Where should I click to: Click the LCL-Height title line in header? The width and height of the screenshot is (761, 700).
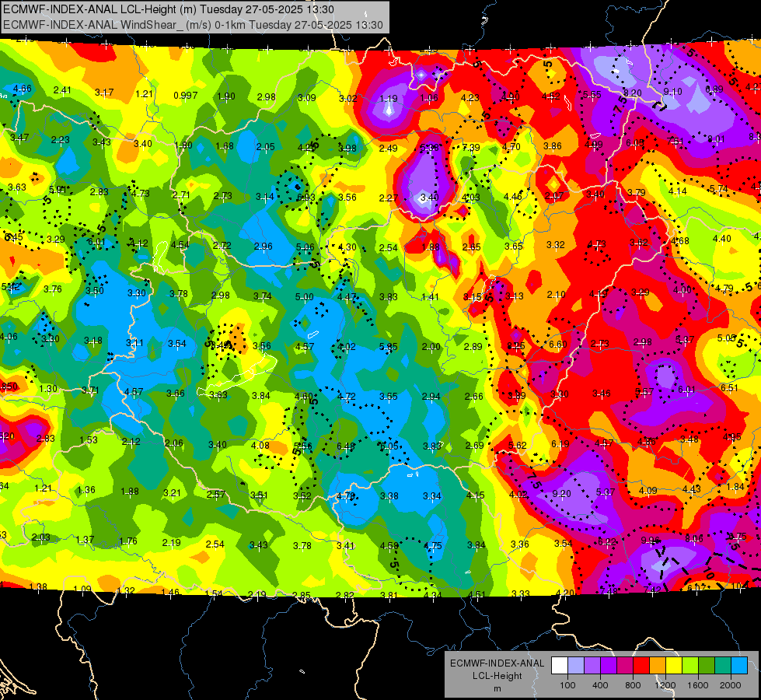[168, 9]
